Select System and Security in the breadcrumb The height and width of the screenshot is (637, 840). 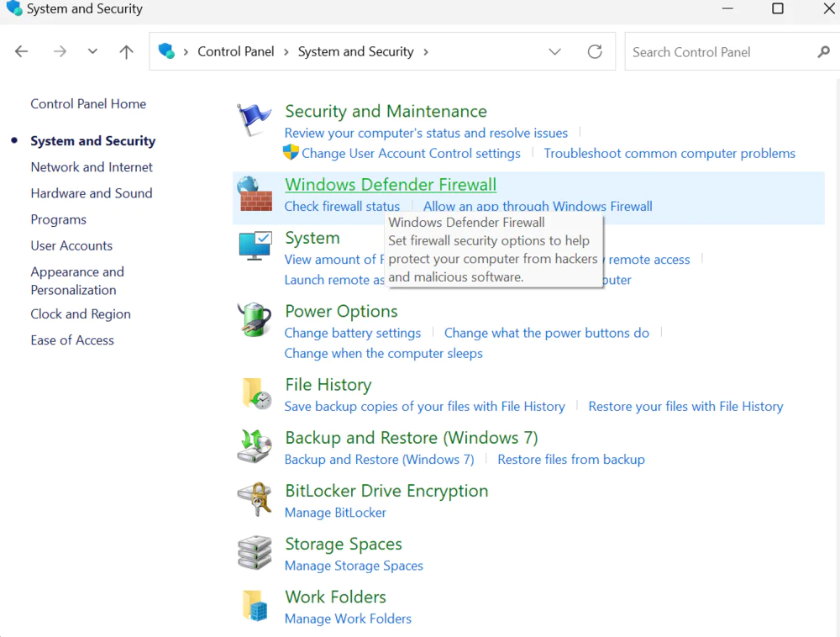(355, 51)
